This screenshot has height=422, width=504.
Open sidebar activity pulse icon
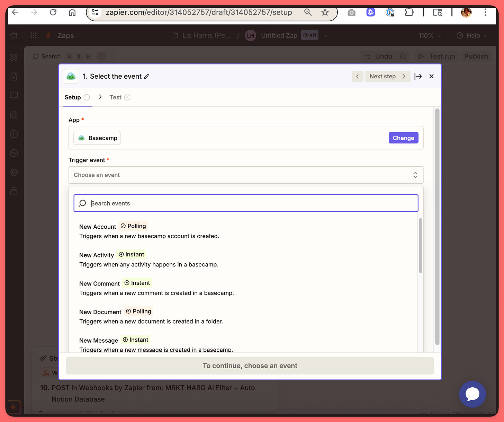[x=14, y=153]
